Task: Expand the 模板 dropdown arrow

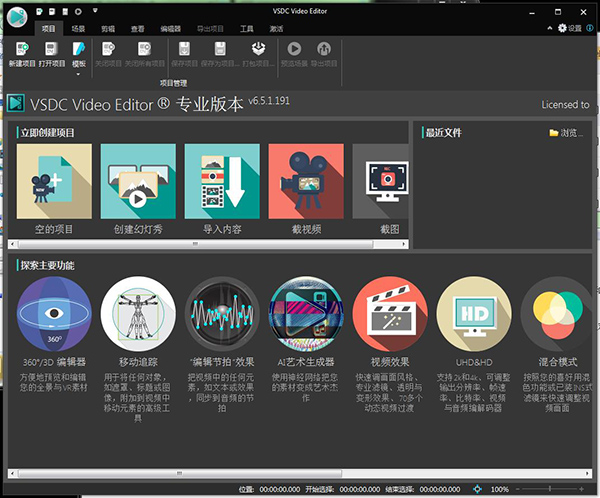Action: pos(78,74)
